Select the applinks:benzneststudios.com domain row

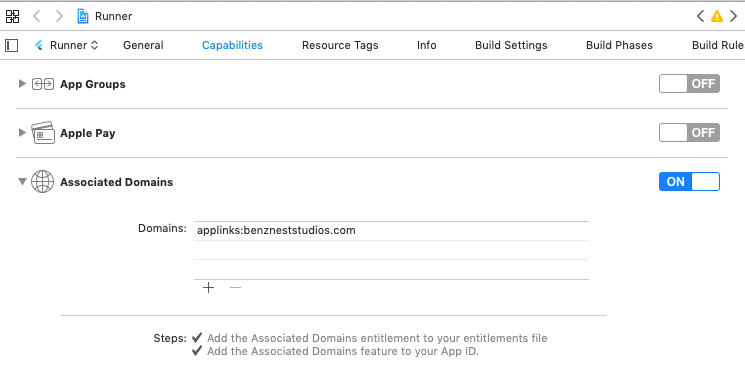point(391,231)
